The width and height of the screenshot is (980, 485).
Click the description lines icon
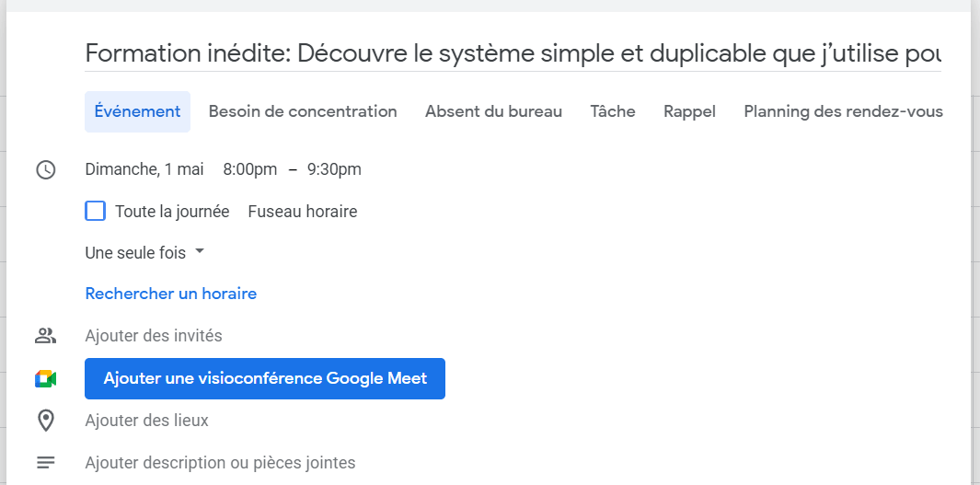(45, 463)
